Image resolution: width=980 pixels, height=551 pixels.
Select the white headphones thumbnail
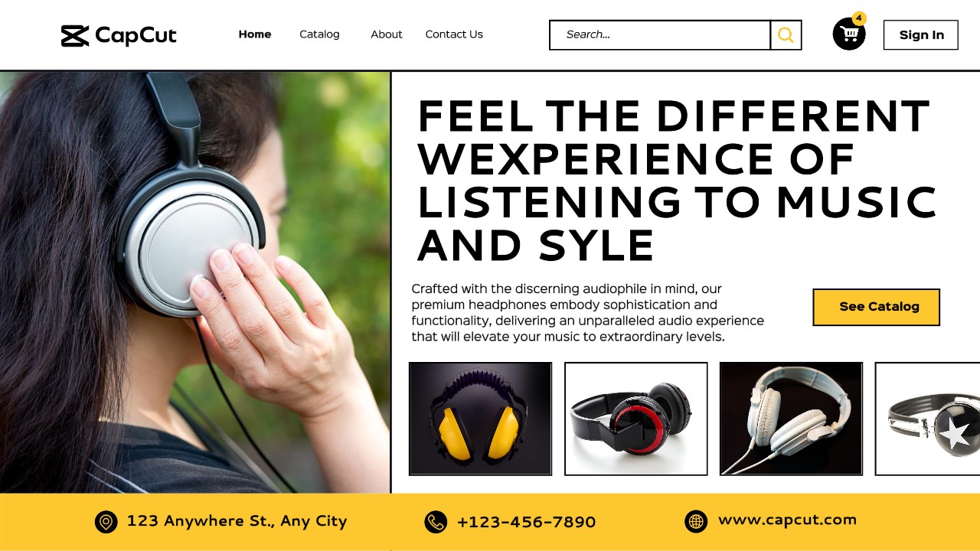click(x=792, y=419)
